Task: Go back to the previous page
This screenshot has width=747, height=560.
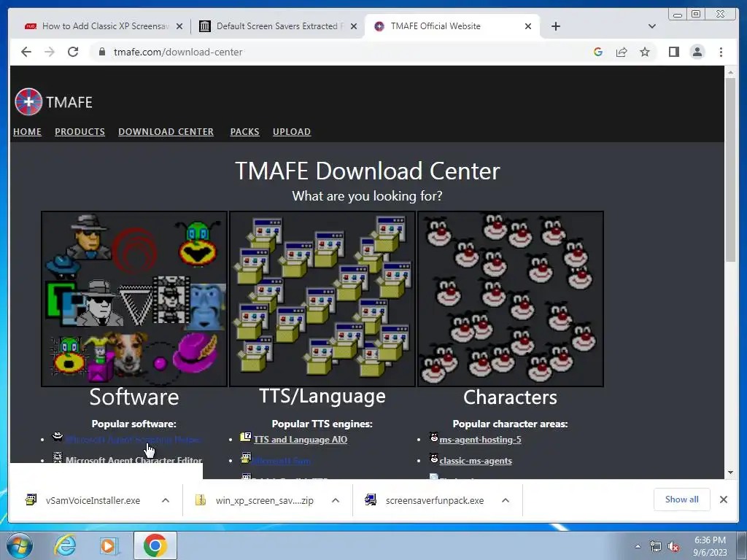Action: (26, 52)
